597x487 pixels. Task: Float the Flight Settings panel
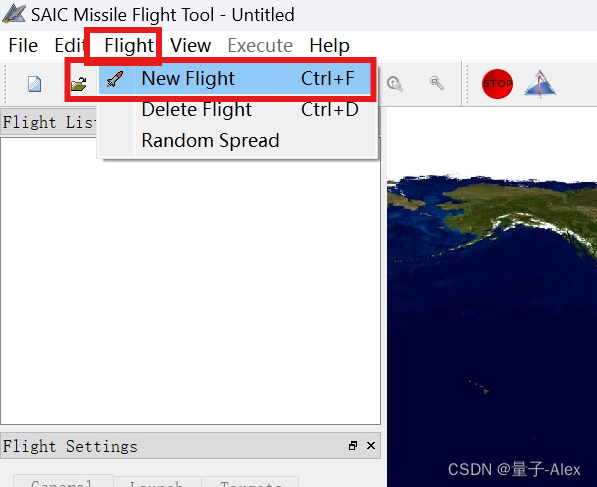click(x=353, y=445)
